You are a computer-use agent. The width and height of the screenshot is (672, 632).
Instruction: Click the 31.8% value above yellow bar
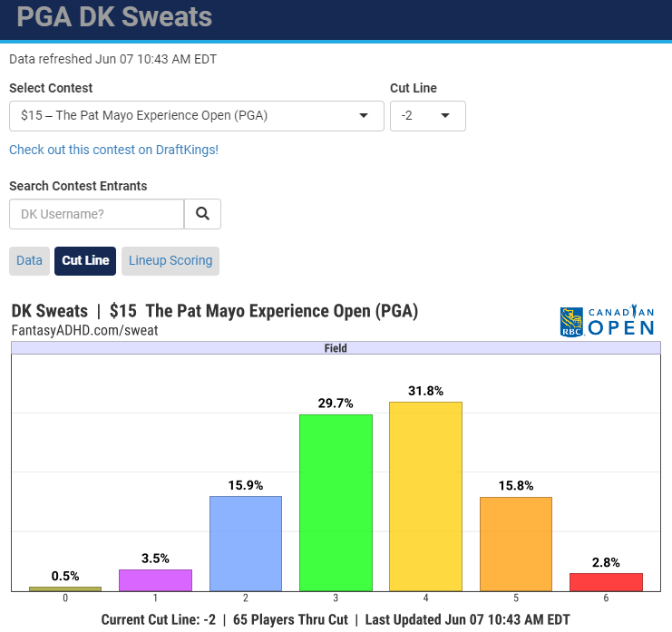pyautogui.click(x=425, y=391)
